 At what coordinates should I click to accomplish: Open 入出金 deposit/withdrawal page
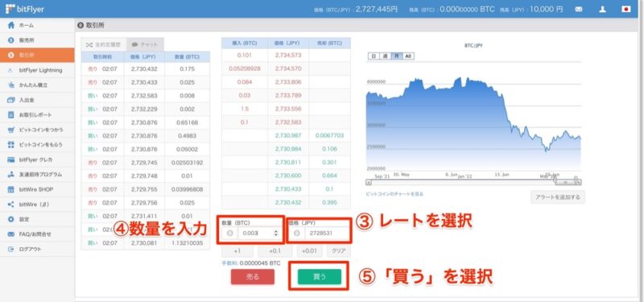click(x=37, y=100)
